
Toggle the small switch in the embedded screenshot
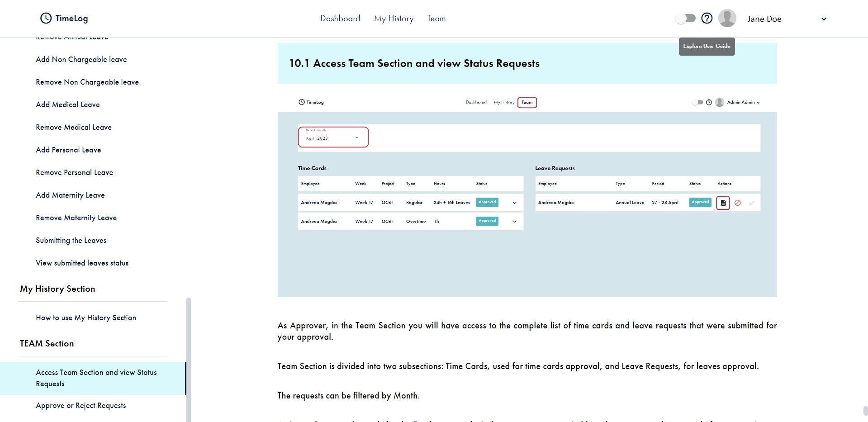coord(697,102)
